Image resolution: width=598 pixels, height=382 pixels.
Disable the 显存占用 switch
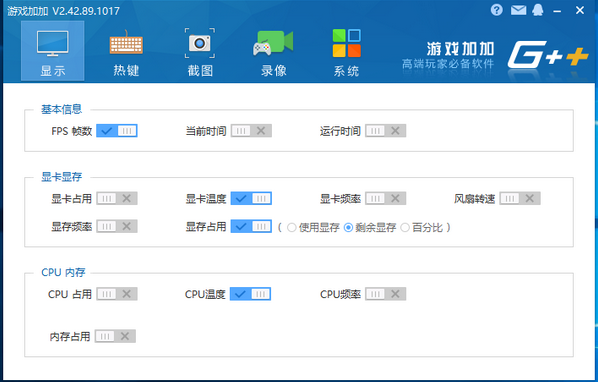pos(251,226)
